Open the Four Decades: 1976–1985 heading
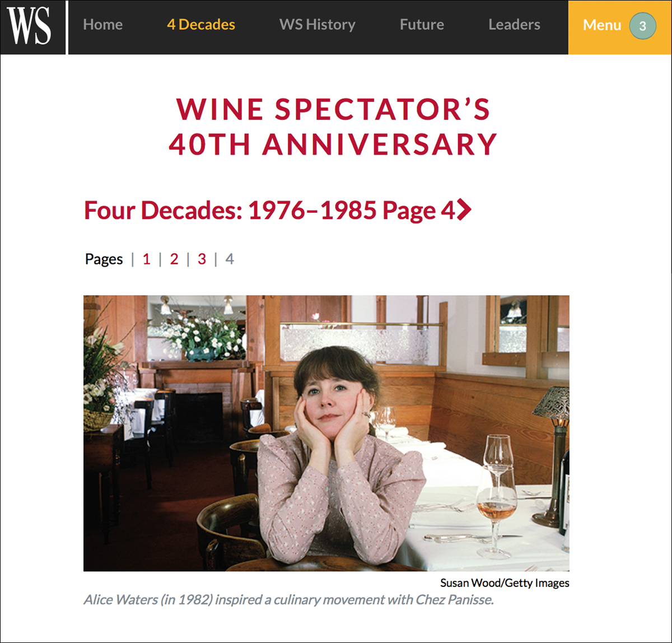This screenshot has height=643, width=672. point(269,211)
